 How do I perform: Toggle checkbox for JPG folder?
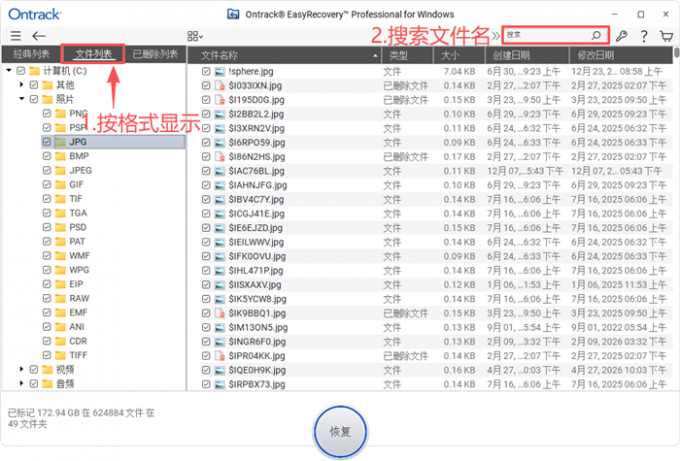click(47, 142)
